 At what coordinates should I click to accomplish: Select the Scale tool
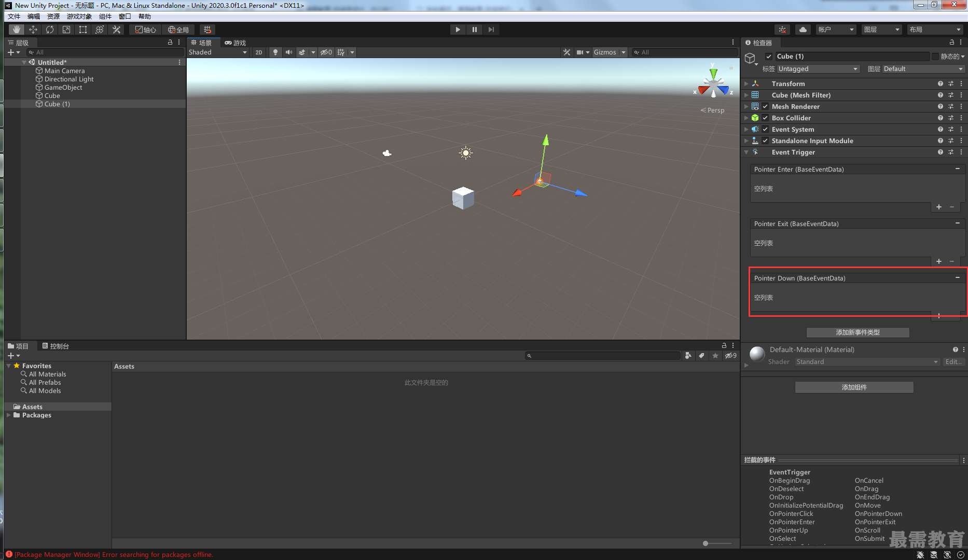(x=66, y=30)
